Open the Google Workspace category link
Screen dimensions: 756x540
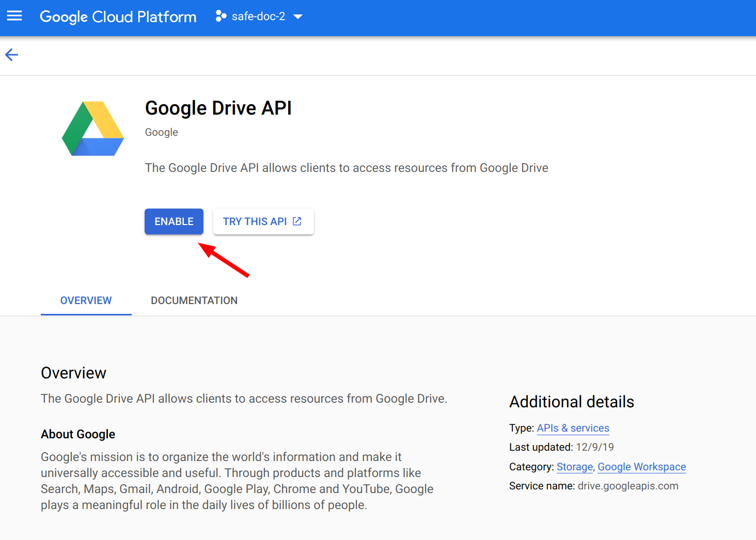(x=641, y=467)
